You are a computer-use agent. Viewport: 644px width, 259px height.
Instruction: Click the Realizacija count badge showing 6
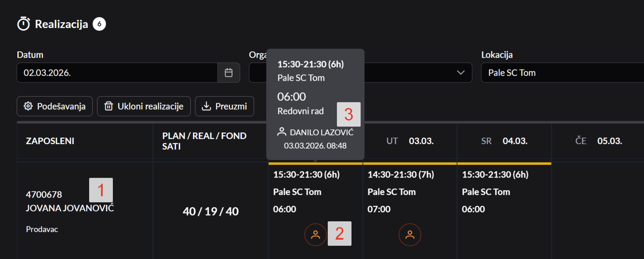pos(99,24)
